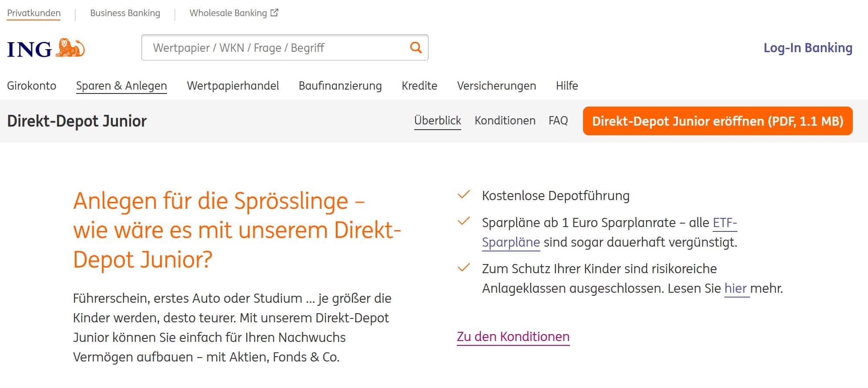Click Direkt-Depot Junior eröffnen PDF button
Image resolution: width=868 pixels, height=388 pixels.
[717, 121]
